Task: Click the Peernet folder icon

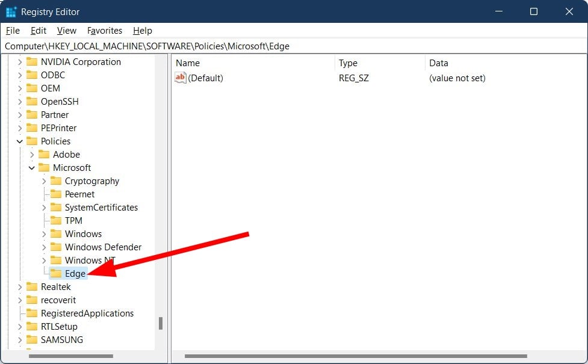Action: click(x=56, y=194)
